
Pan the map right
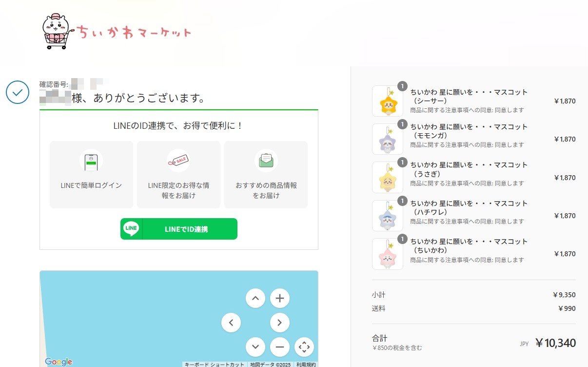(x=280, y=323)
